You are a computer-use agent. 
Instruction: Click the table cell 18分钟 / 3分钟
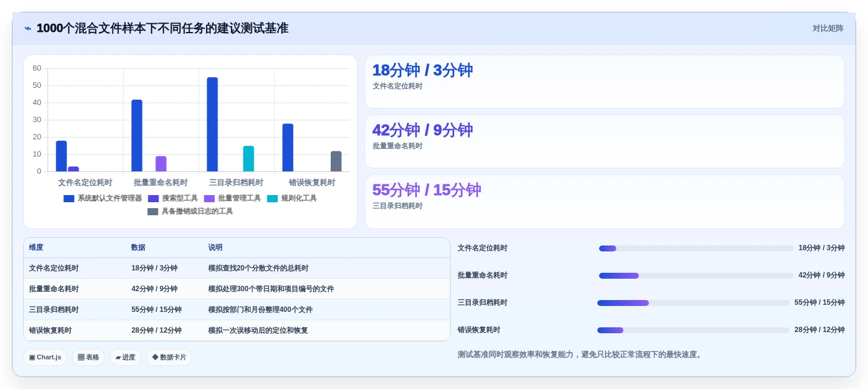(x=154, y=269)
